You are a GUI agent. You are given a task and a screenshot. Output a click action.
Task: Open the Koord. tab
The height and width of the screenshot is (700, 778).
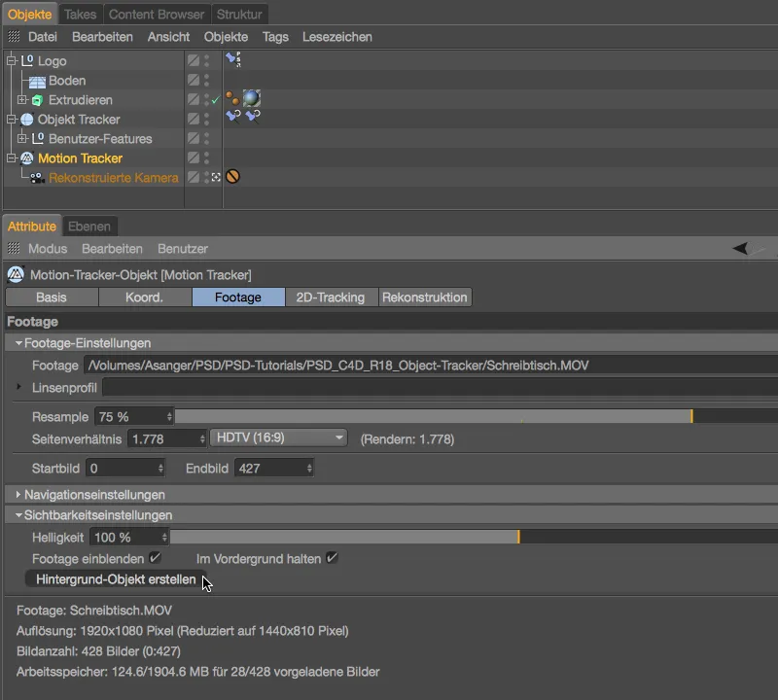144,297
